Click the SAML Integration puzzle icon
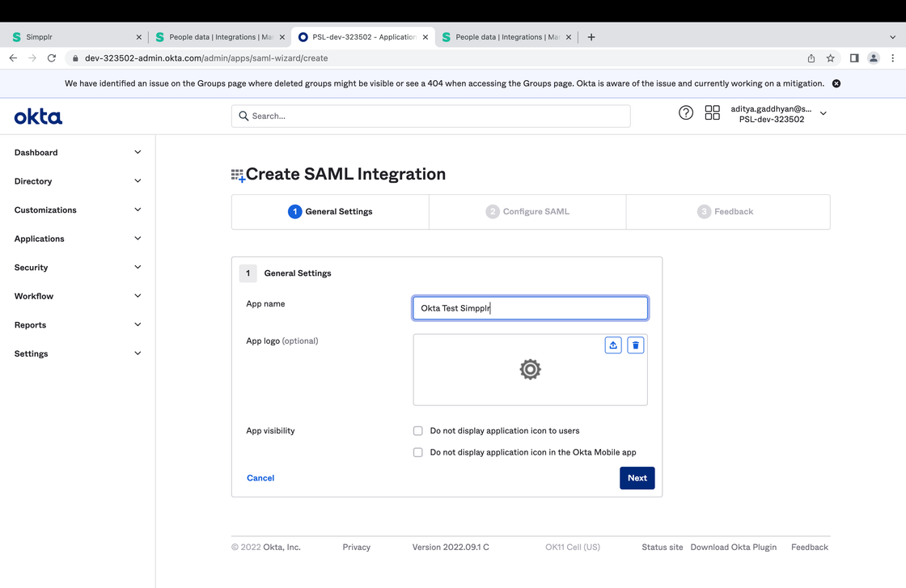The width and height of the screenshot is (906, 588). point(238,173)
